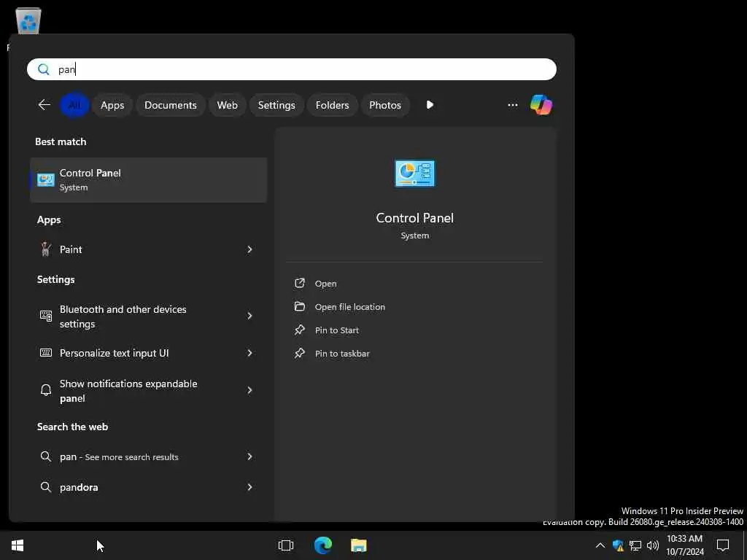Screen dimensions: 747x560
Task: Click the network tray icon
Action: [635, 545]
